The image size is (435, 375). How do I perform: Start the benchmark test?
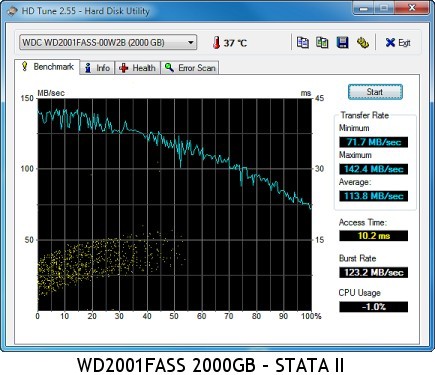click(375, 92)
